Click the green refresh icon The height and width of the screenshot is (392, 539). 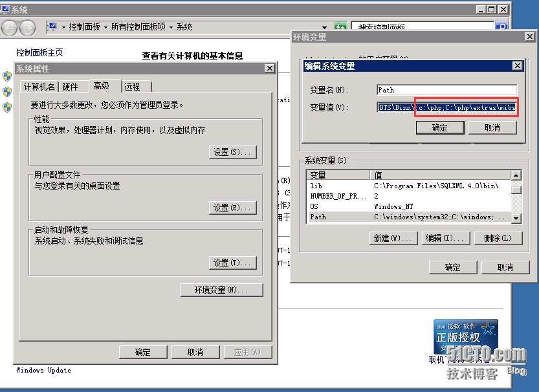[340, 27]
